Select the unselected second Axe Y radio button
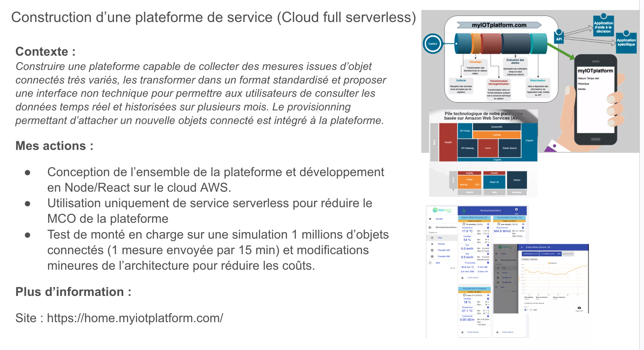This screenshot has width=644, height=350. [x=531, y=310]
